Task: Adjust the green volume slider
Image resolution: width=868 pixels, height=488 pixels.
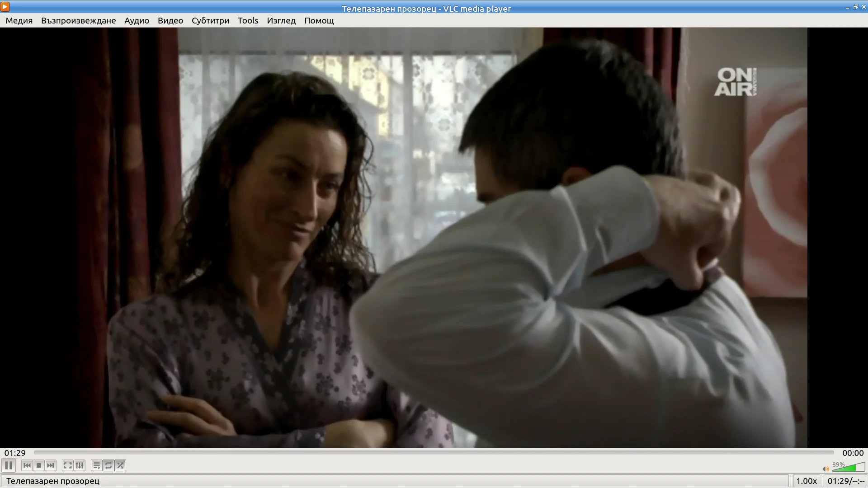Action: click(x=849, y=468)
